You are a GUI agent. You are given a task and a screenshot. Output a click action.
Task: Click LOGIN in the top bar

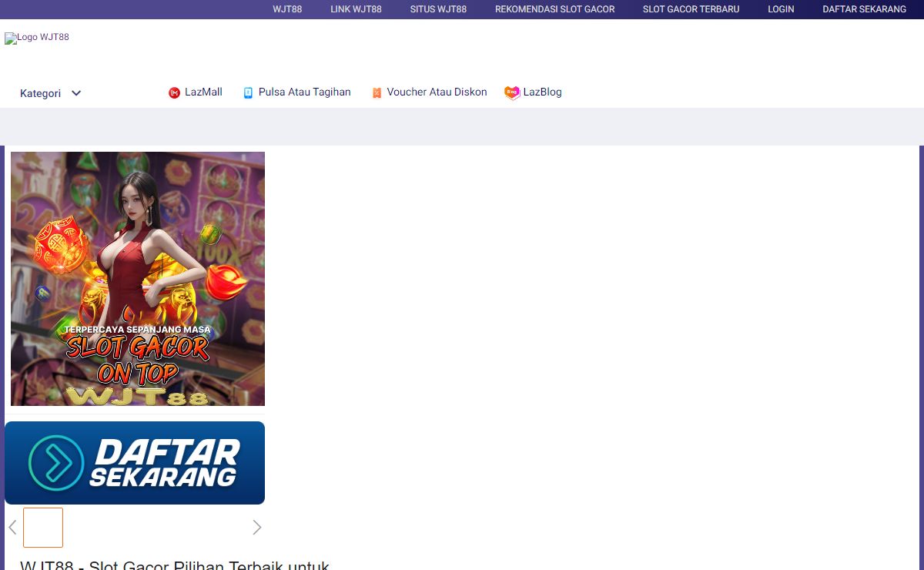tap(781, 9)
